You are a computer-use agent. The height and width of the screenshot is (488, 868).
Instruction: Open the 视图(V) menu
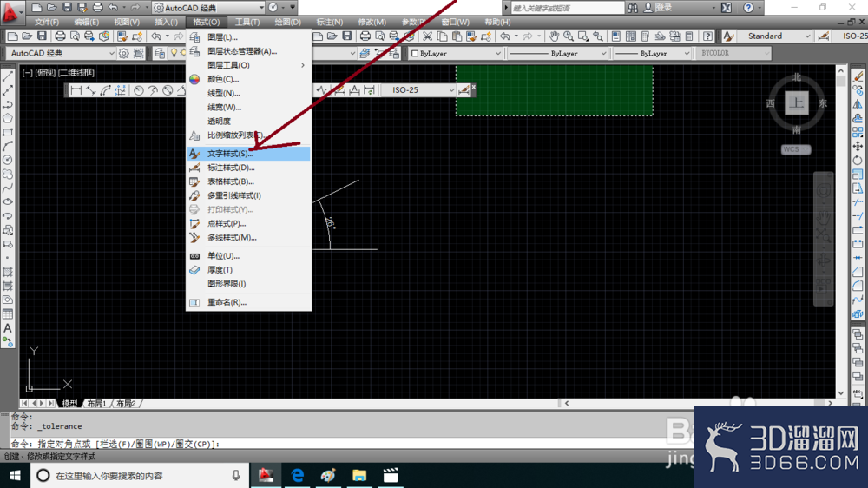coord(127,23)
